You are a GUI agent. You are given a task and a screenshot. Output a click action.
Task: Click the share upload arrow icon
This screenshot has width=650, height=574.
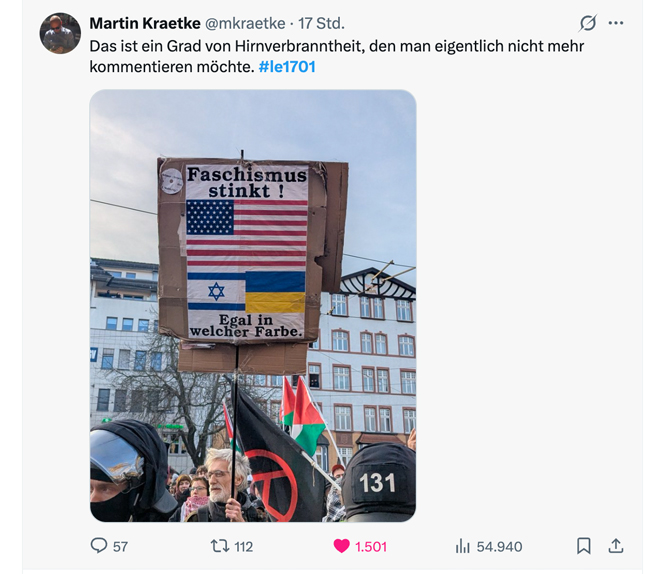[x=616, y=545]
